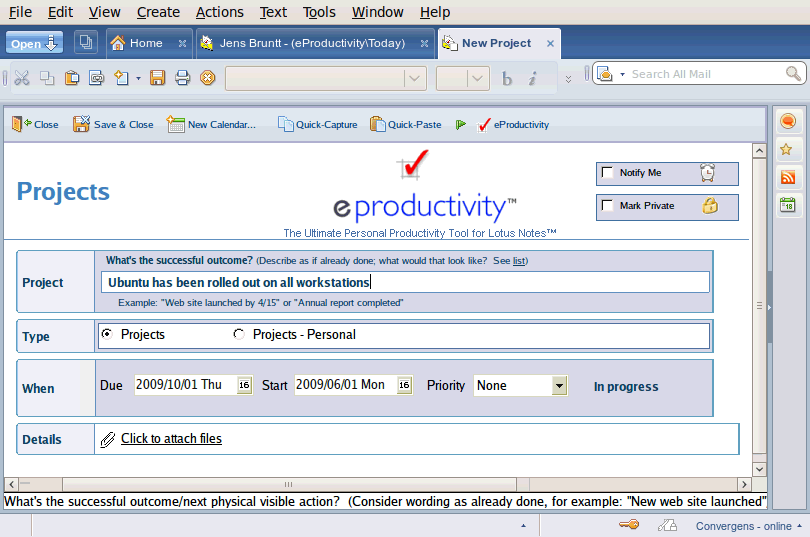Screen dimensions: 810x537
Task: Click the green flag icon
Action: (460, 124)
